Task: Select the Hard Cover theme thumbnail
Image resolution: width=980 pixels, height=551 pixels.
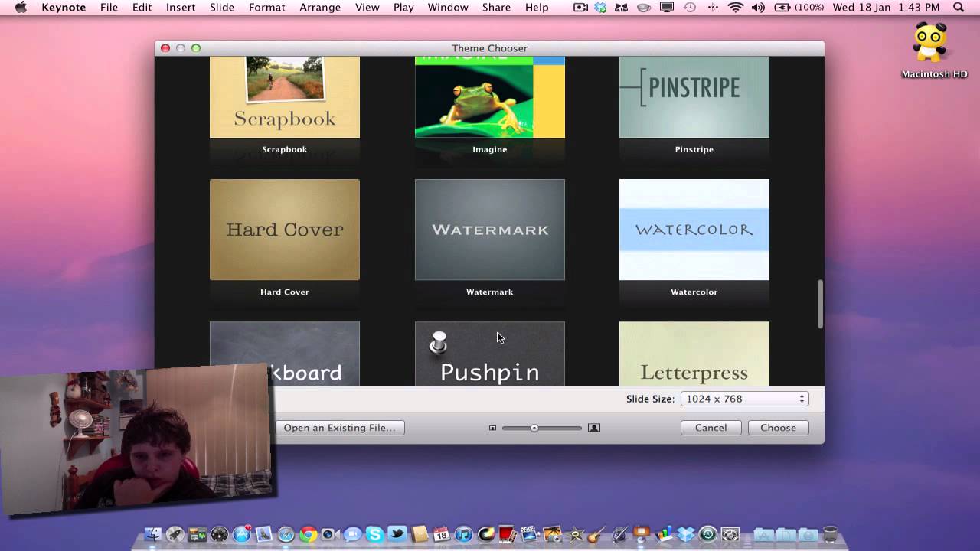Action: [285, 230]
